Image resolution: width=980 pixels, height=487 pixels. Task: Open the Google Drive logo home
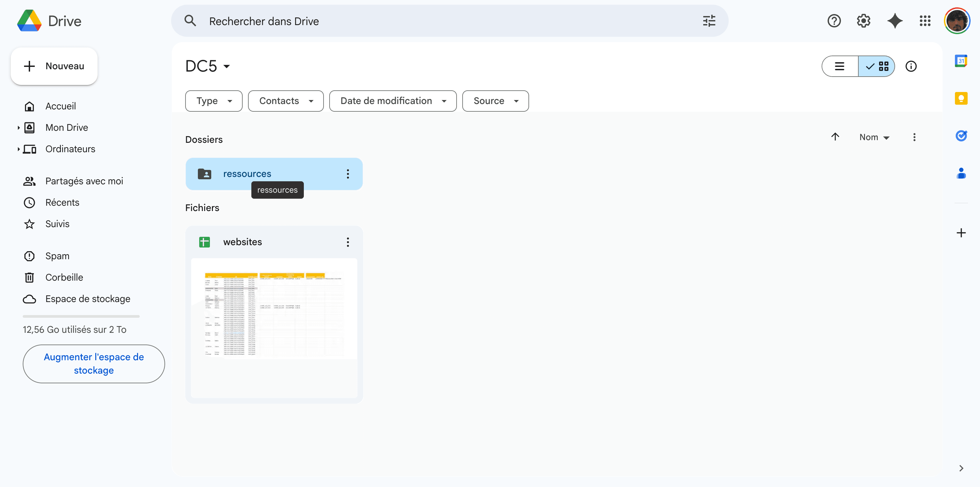point(49,21)
